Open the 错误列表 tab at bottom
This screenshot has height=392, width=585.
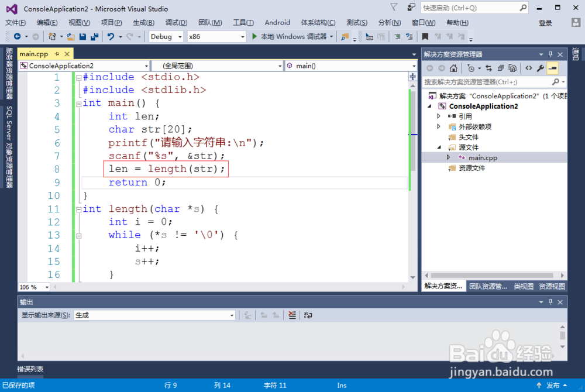tap(30, 369)
